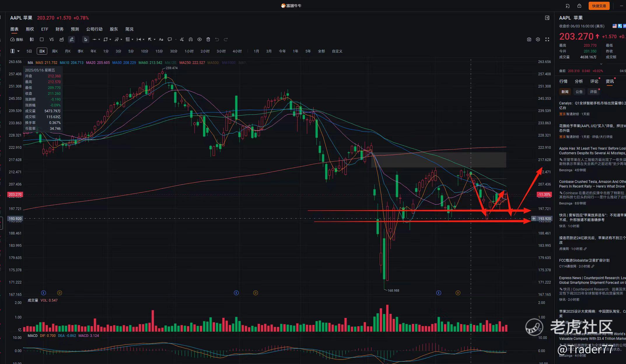This screenshot has width=626, height=364.
Task: Open the 期权 options tab
Action: (30, 29)
